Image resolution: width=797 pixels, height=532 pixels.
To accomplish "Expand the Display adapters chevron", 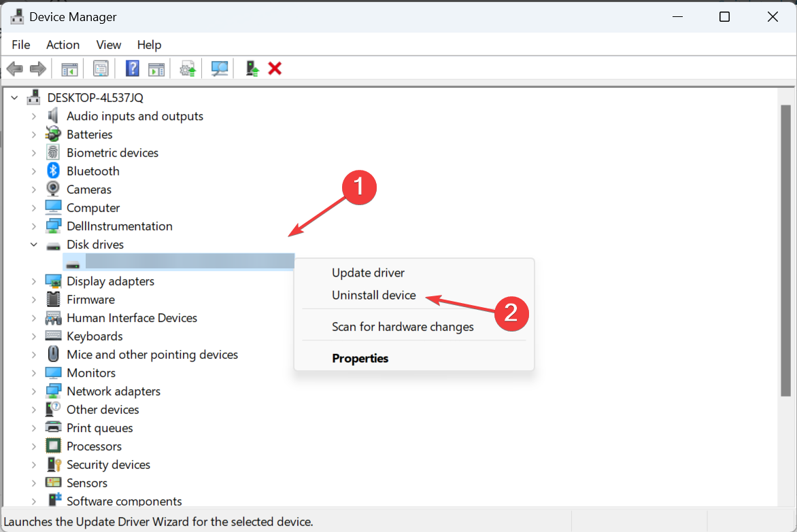I will (x=33, y=281).
